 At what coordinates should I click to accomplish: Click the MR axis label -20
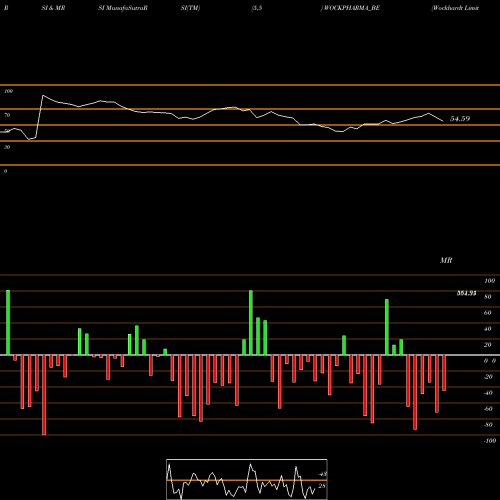coord(488,377)
